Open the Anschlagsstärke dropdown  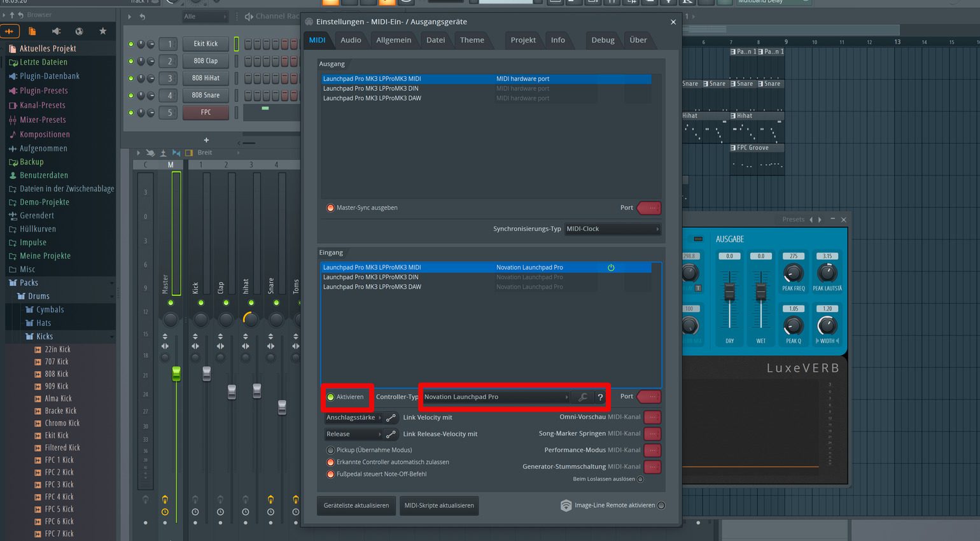tap(353, 418)
